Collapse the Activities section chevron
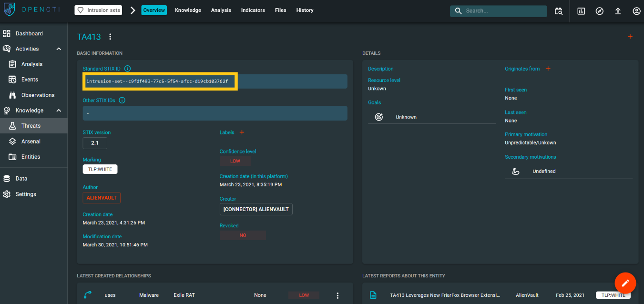 coord(59,49)
